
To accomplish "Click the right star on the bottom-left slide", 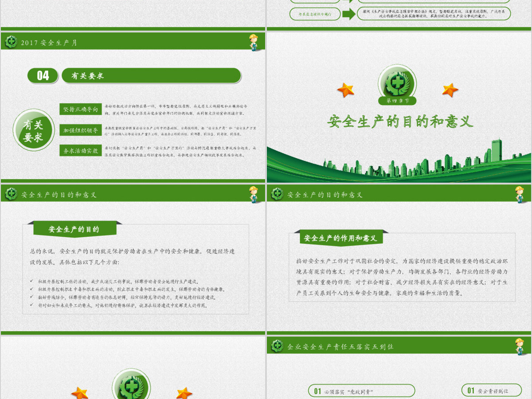I will click(184, 393).
